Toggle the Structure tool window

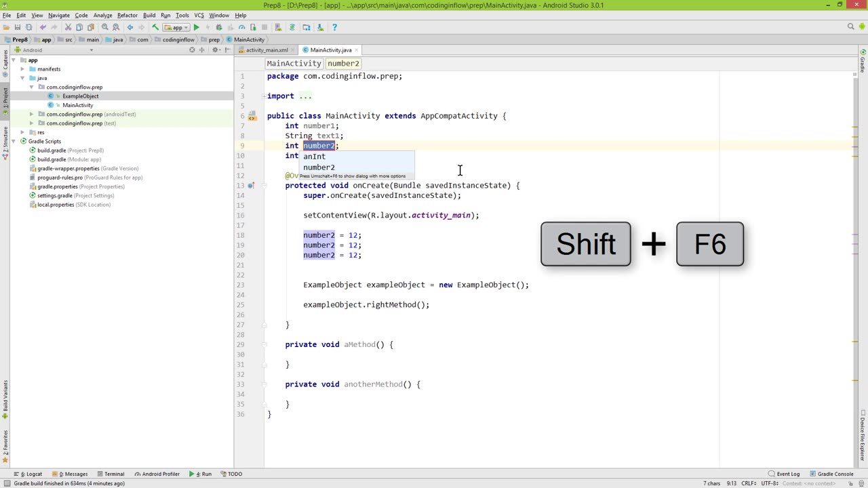pyautogui.click(x=5, y=144)
